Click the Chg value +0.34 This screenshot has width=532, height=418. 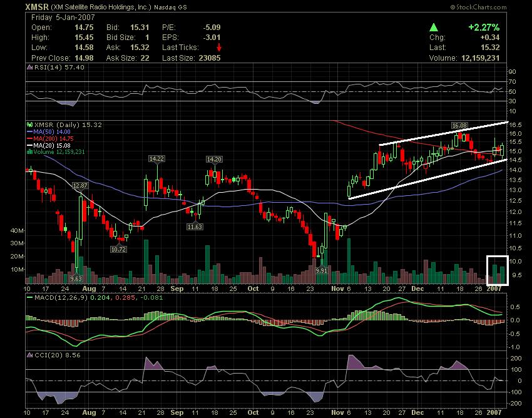pos(489,38)
